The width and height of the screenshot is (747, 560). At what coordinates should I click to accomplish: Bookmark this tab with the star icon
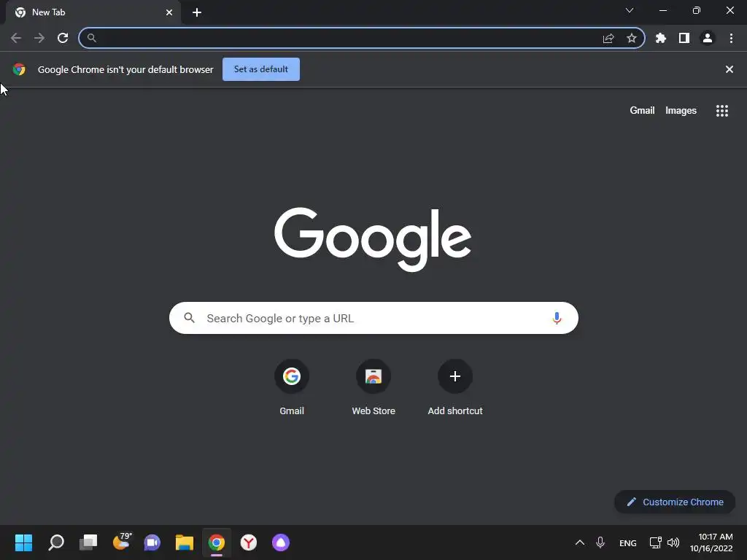click(x=632, y=38)
